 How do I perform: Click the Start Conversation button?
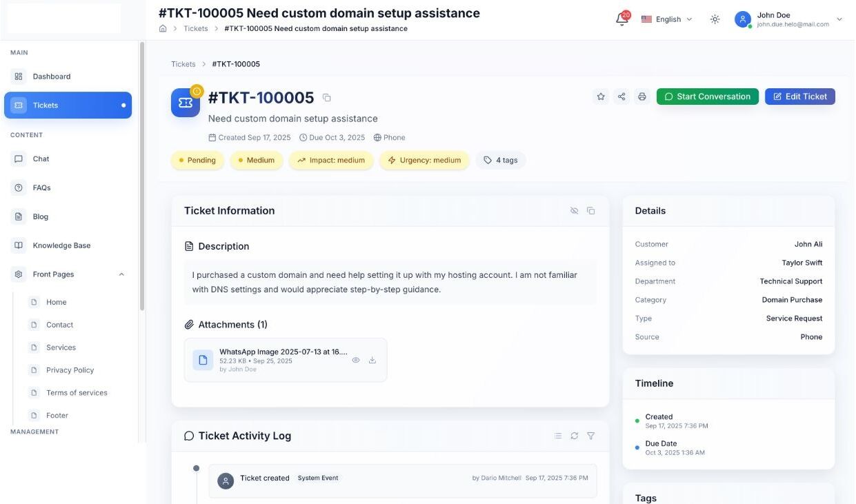[x=707, y=97]
